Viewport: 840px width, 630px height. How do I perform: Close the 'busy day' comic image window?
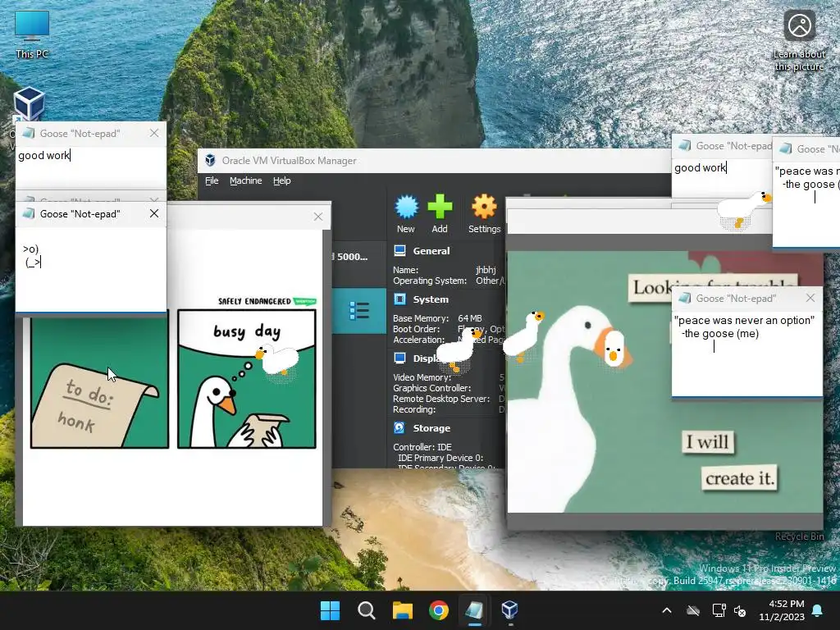318,217
